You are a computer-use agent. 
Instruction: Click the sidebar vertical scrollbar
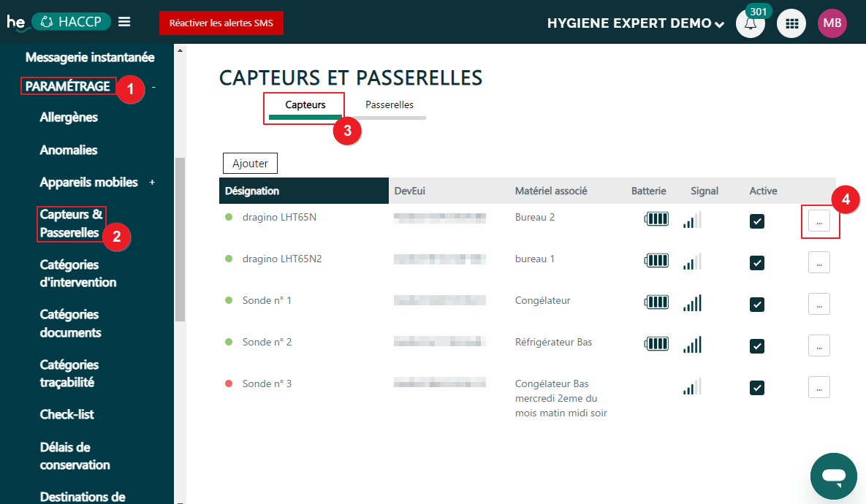click(180, 241)
